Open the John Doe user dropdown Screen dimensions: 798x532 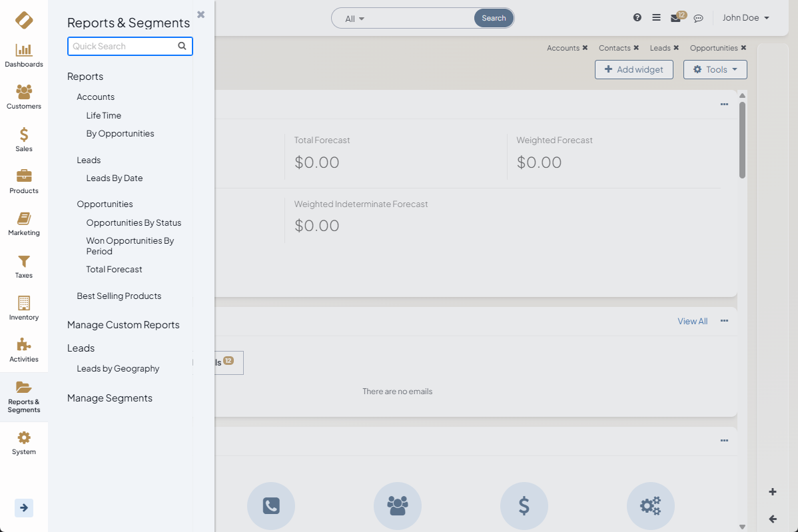coord(745,18)
